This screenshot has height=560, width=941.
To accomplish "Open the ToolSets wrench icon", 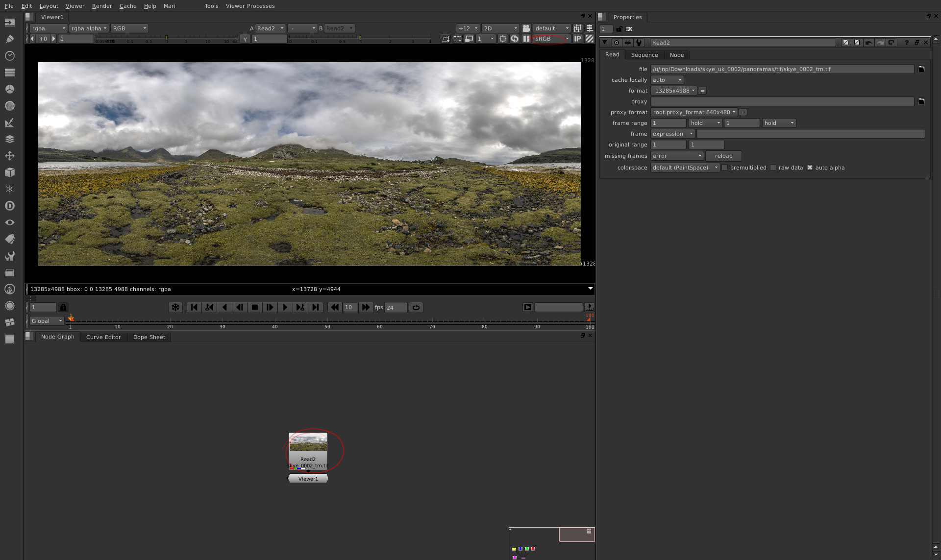I will [9, 256].
